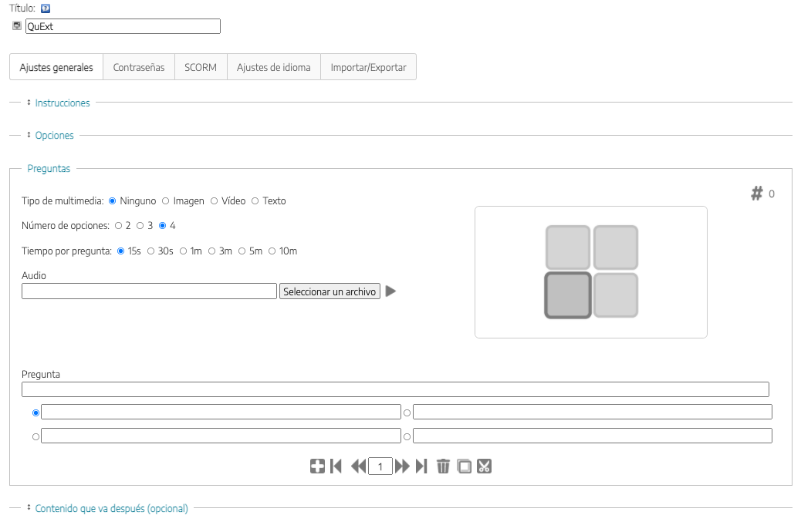Expand Contenido que va después section
801x532 pixels.
click(111, 509)
